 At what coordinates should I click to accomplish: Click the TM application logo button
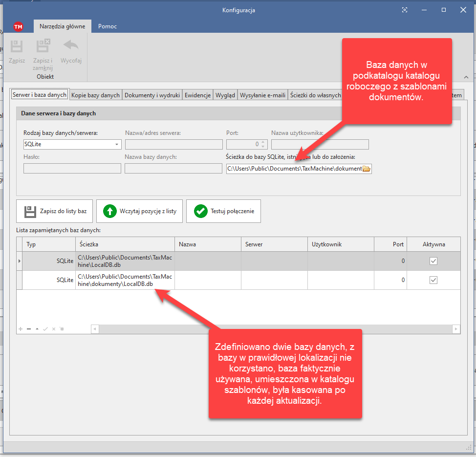[x=19, y=26]
